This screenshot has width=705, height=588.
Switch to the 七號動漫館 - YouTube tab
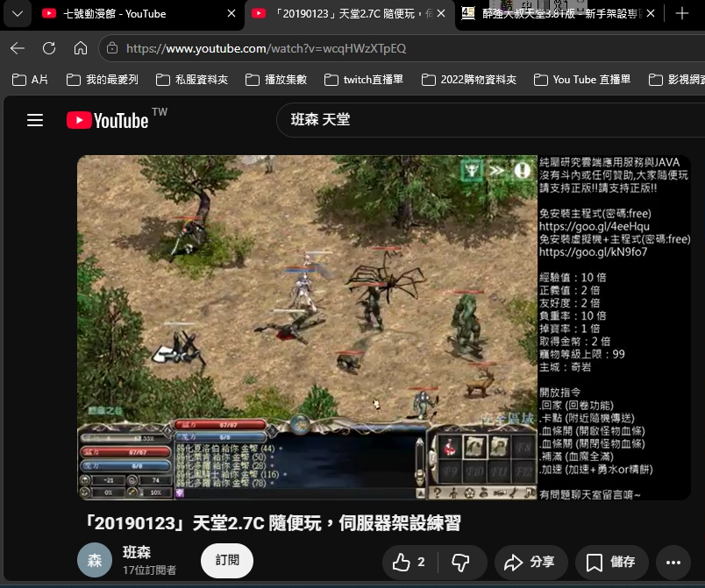click(x=139, y=14)
